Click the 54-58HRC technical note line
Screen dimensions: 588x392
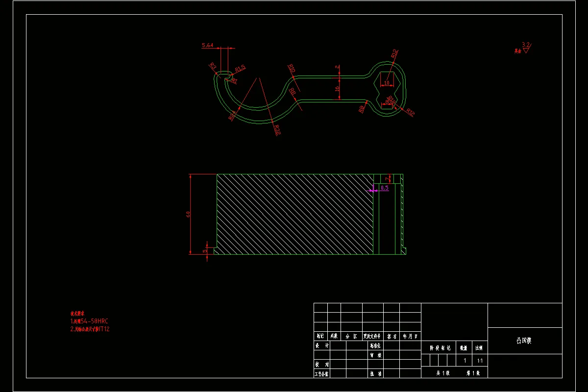point(89,321)
